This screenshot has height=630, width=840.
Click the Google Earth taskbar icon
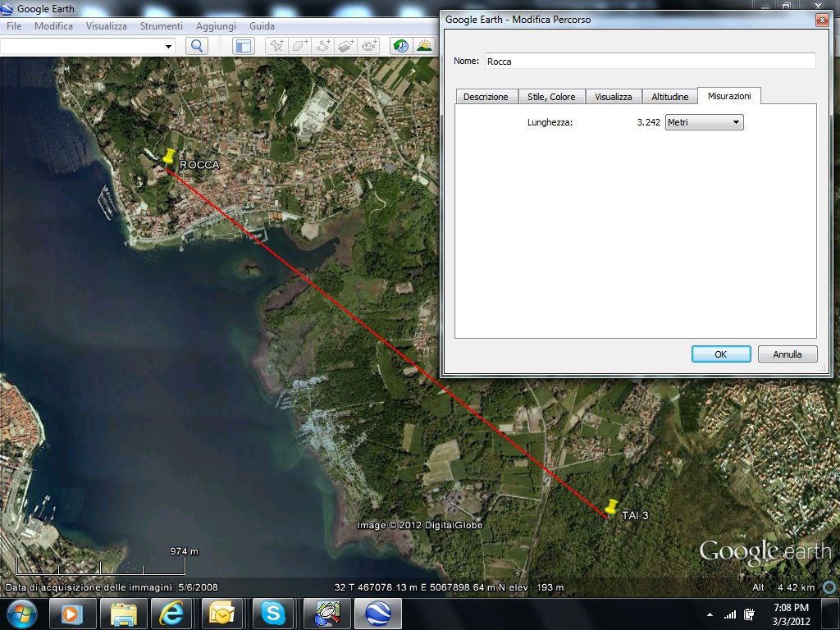tap(377, 614)
